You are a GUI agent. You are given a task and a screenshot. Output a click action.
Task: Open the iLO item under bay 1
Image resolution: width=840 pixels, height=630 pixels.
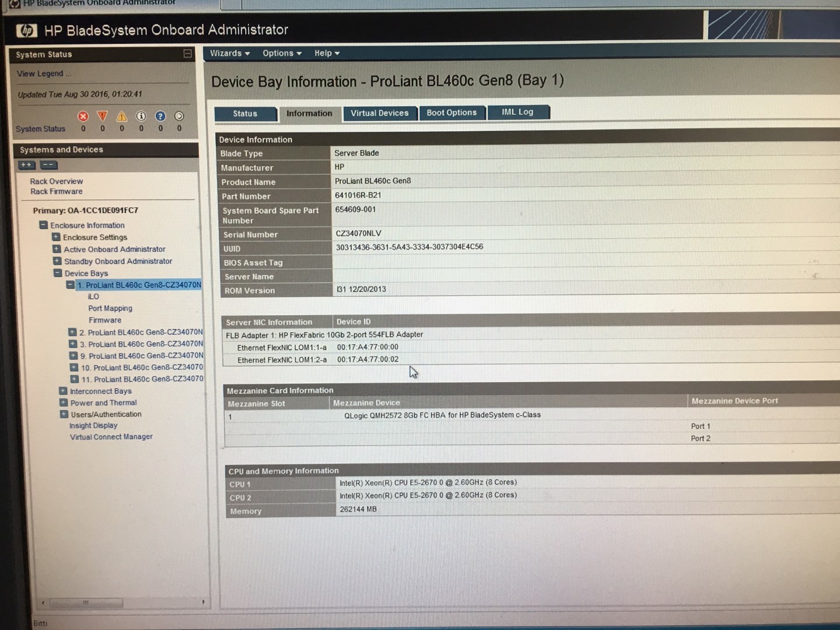[93, 296]
